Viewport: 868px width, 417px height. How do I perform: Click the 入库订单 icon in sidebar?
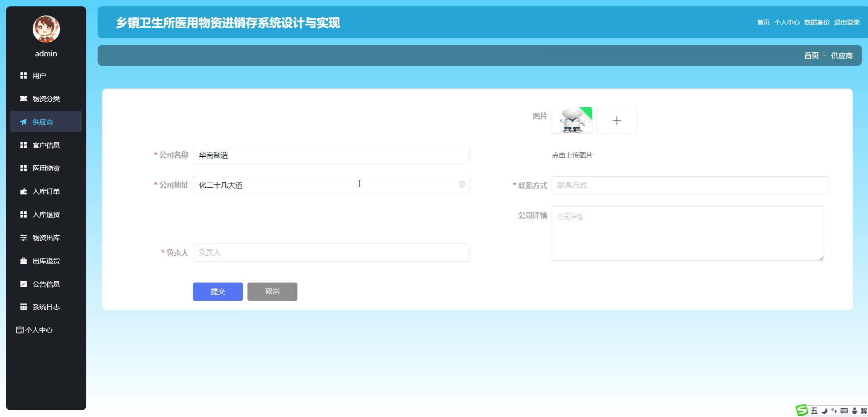click(x=24, y=191)
